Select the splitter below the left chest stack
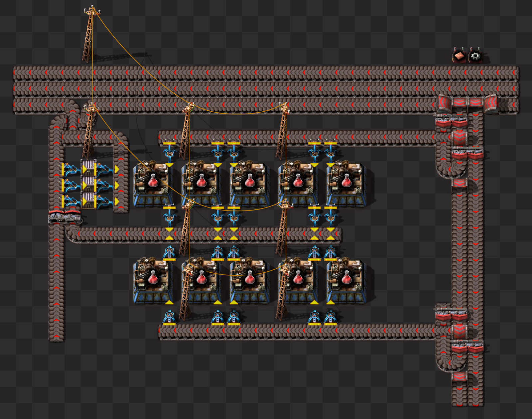The height and width of the screenshot is (419, 532). click(65, 217)
